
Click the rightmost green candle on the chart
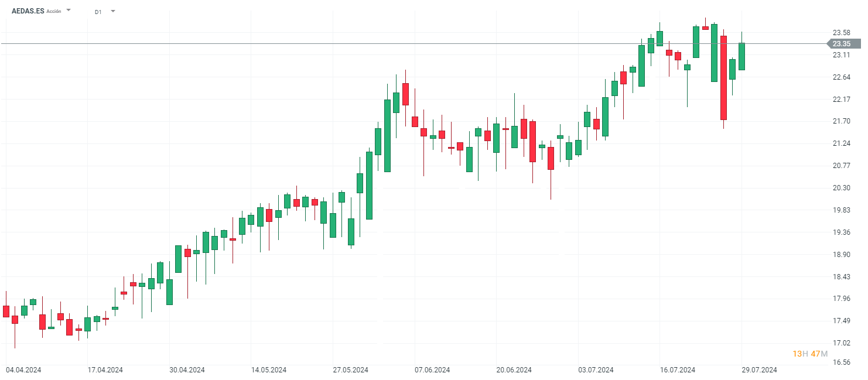point(741,56)
